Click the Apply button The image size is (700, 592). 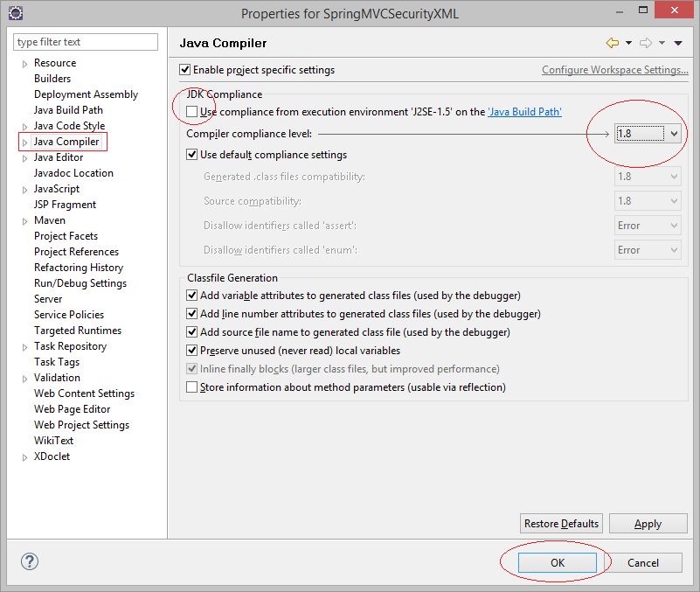648,523
